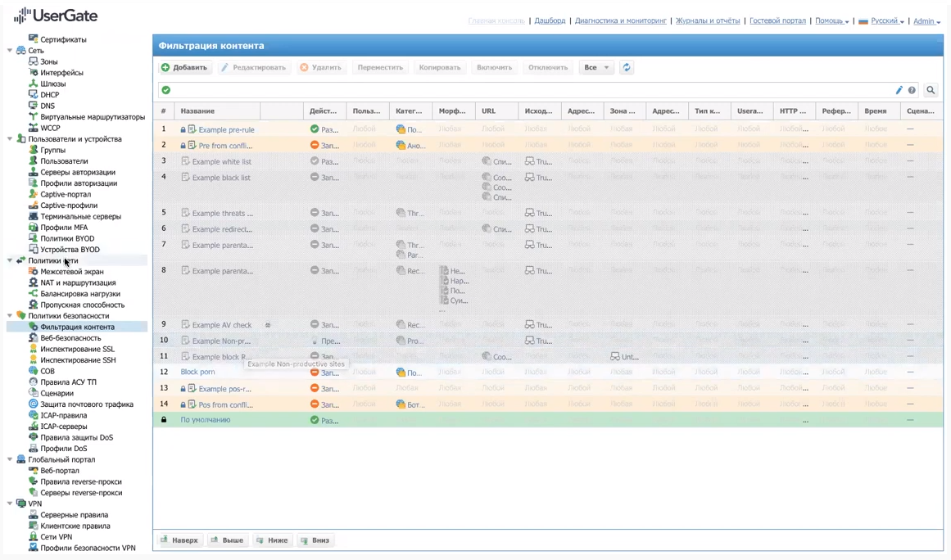Open Журналы и отчёты in top menu
This screenshot has width=951, height=560.
tap(707, 21)
